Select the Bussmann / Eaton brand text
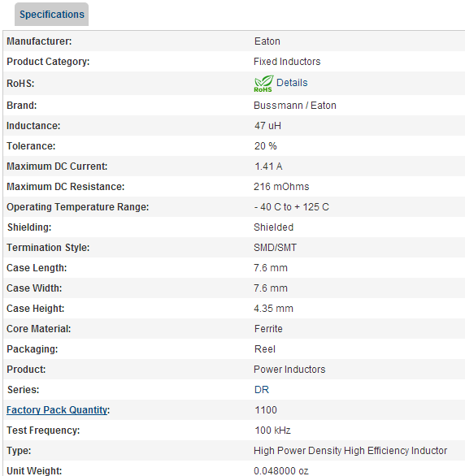 tap(295, 106)
